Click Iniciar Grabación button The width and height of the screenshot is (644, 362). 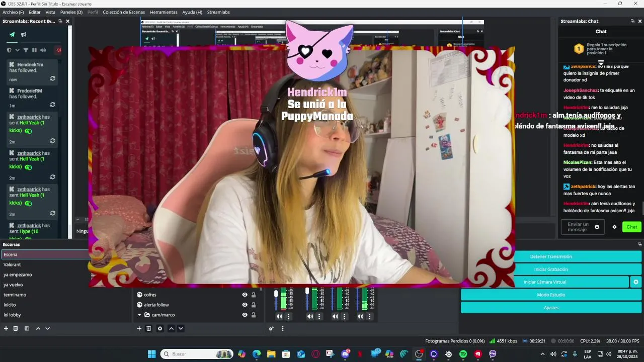click(551, 269)
